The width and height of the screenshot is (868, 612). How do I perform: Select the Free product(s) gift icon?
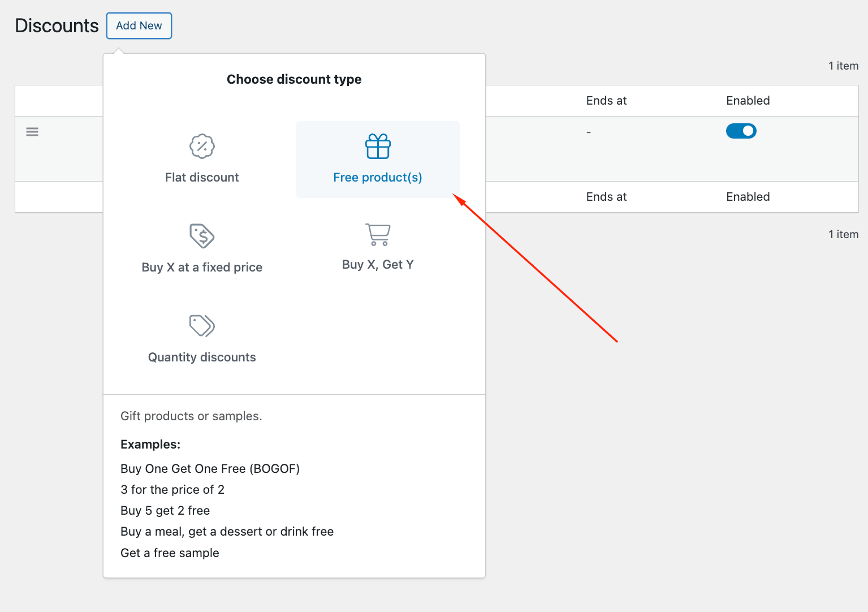378,146
